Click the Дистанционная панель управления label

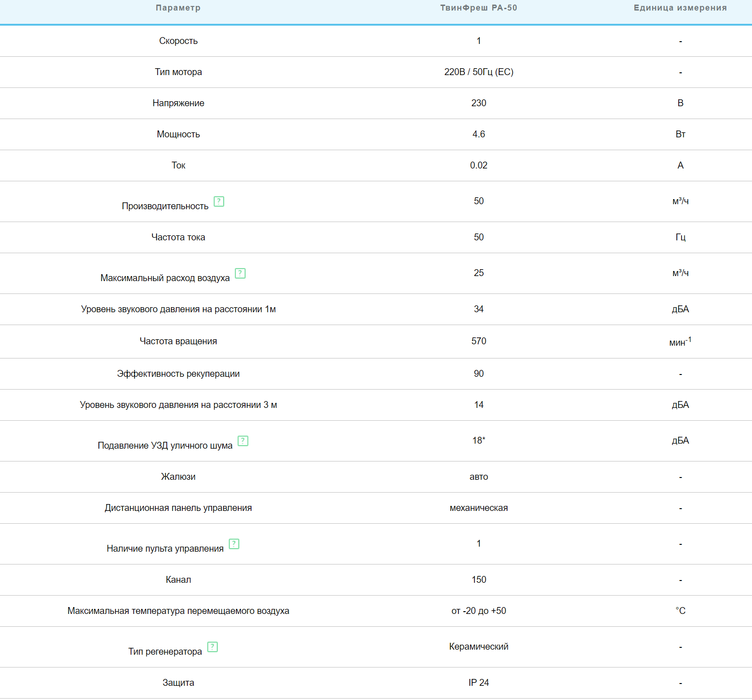(178, 508)
